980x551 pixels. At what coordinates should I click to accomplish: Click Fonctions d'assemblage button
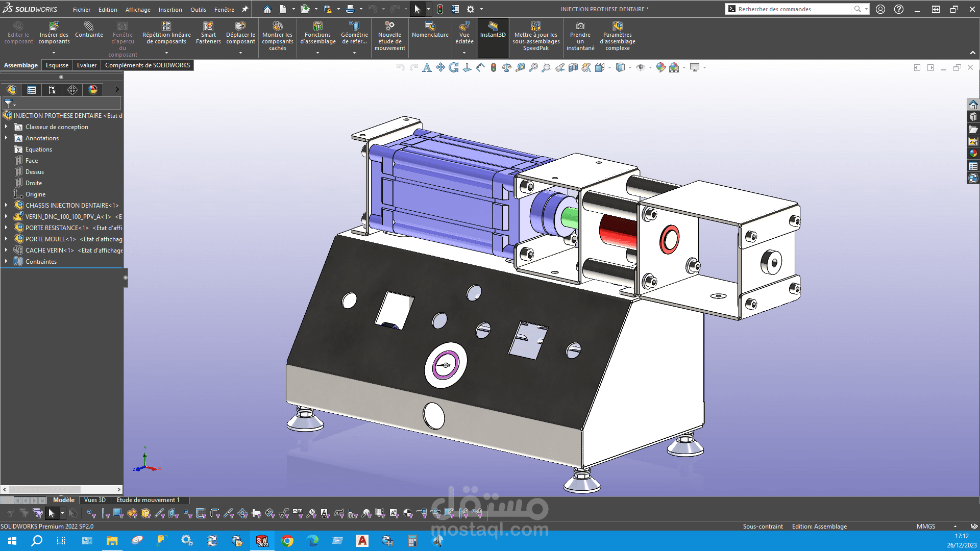317,33
